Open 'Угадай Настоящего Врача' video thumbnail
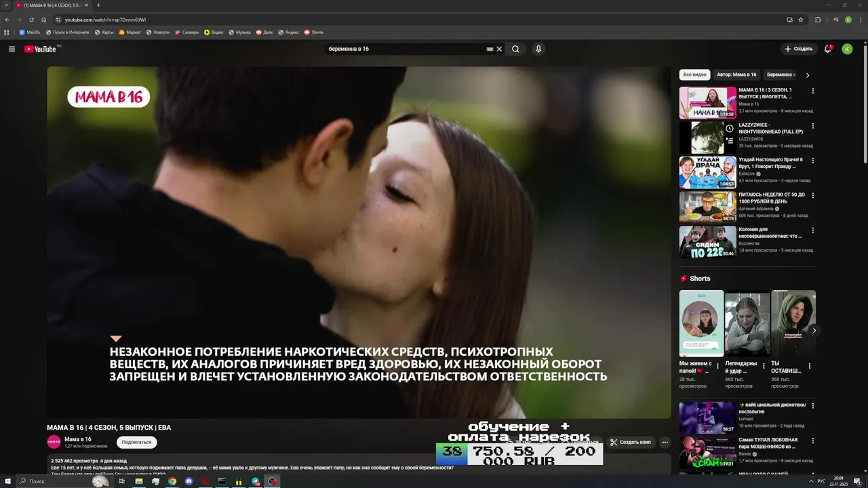This screenshot has height=488, width=868. click(x=707, y=172)
